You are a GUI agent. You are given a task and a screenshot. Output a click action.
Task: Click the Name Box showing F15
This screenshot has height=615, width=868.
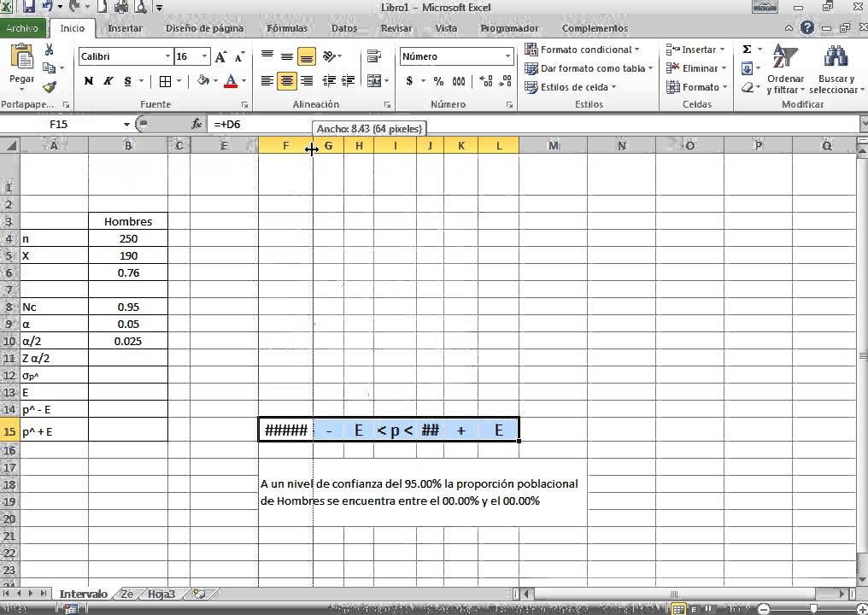59,124
